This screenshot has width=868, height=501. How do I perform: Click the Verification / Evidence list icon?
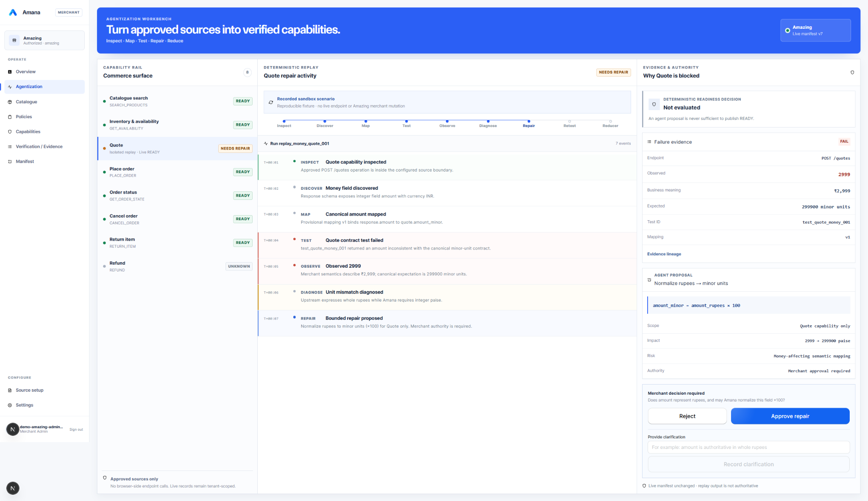click(10, 147)
